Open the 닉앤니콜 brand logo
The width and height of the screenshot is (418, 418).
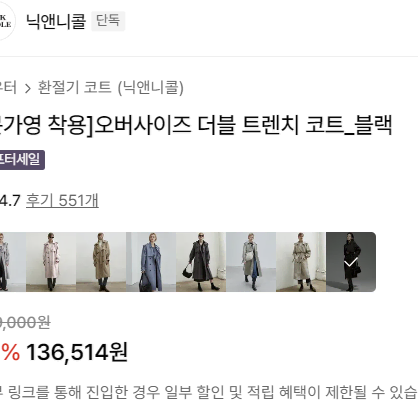pos(6,21)
